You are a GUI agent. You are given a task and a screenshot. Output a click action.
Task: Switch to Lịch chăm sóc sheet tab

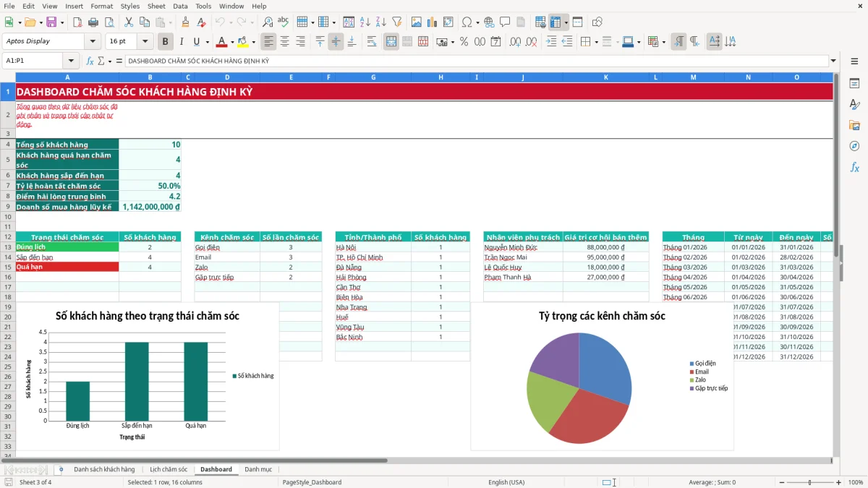tap(169, 469)
